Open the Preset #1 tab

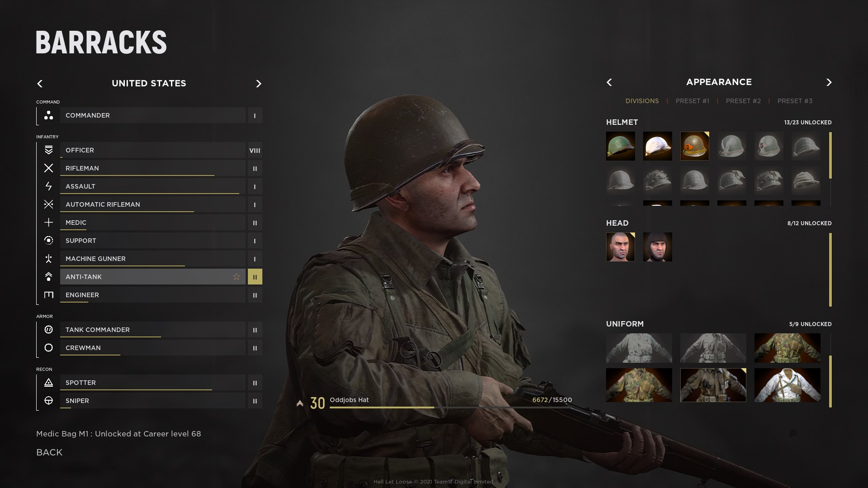click(693, 101)
